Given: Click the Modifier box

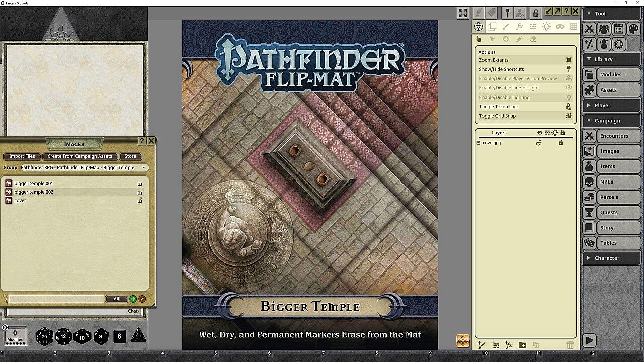Looking at the screenshot, I should (15, 335).
